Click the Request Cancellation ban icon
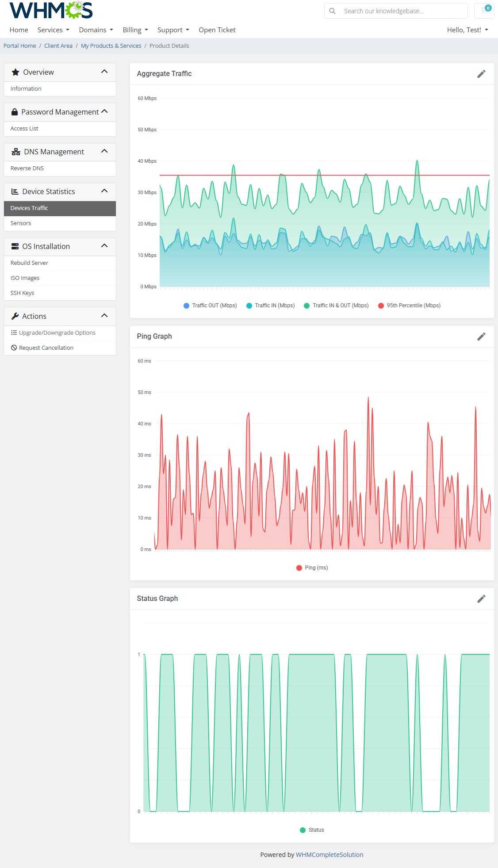The height and width of the screenshot is (868, 498). (14, 348)
